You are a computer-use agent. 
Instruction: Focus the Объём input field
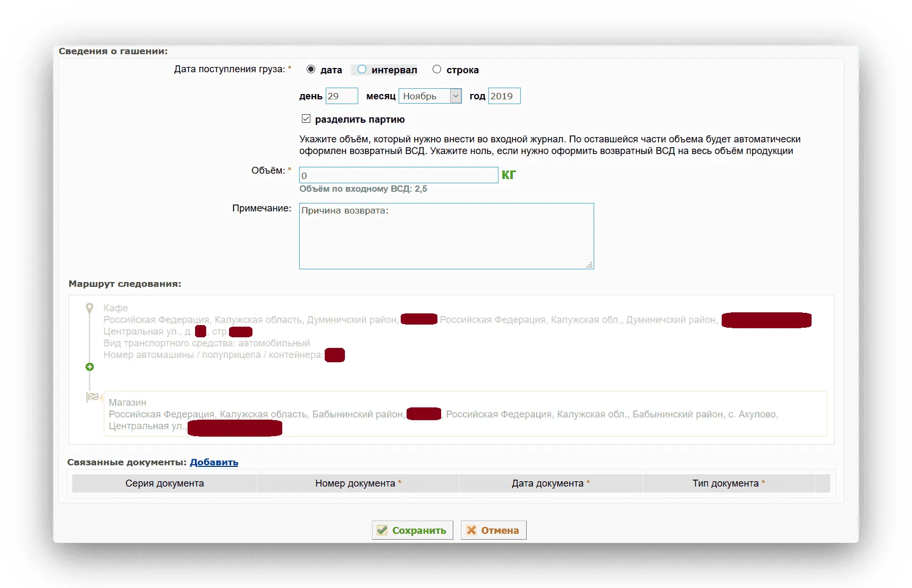398,175
